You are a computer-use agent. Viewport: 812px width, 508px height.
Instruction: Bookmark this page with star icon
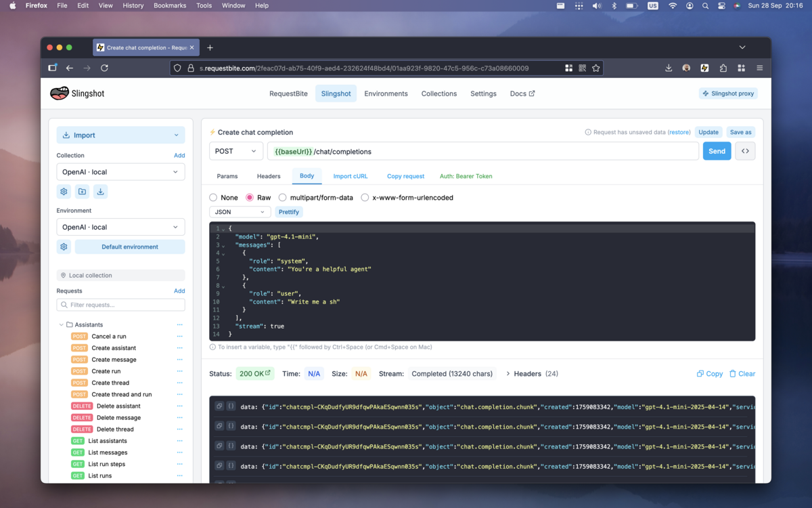tap(595, 68)
